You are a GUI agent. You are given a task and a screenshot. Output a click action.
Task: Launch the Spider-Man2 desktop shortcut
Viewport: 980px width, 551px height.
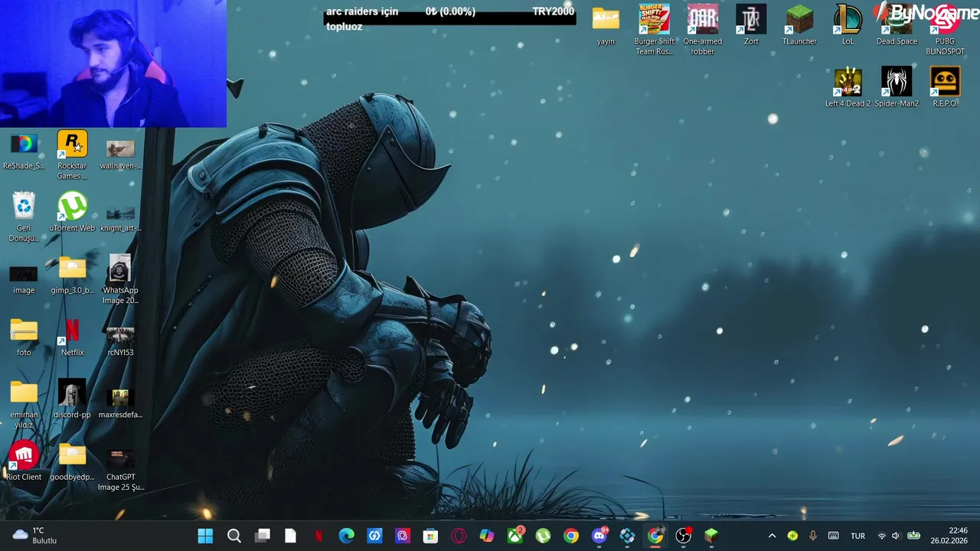(x=897, y=87)
